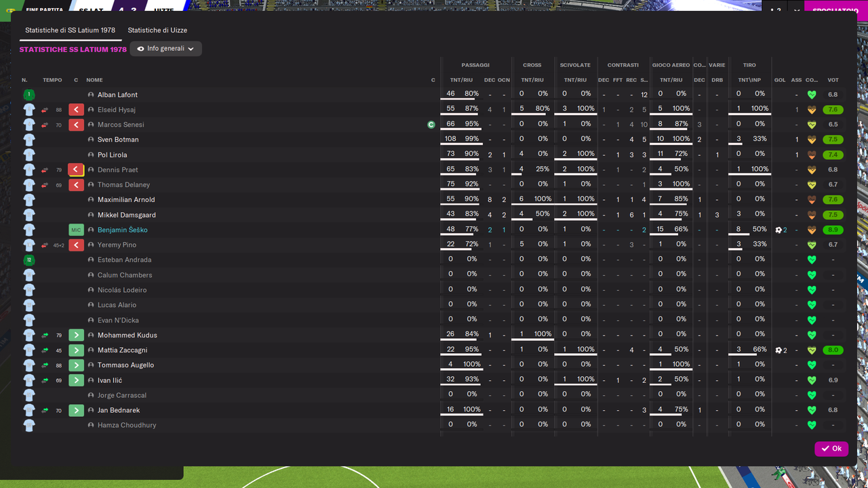
Task: Click the player info icon beside Nicolás Lodeiro
Action: 91,290
